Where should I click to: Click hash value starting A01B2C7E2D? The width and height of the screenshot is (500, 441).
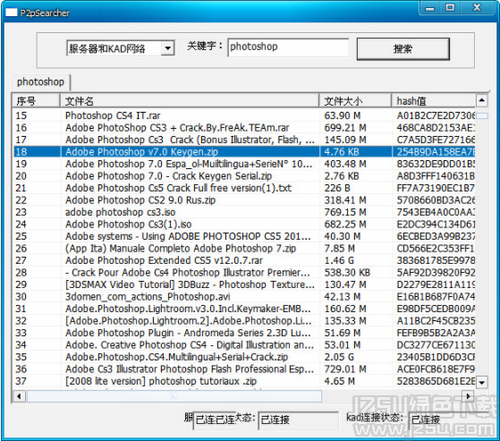[x=436, y=116]
